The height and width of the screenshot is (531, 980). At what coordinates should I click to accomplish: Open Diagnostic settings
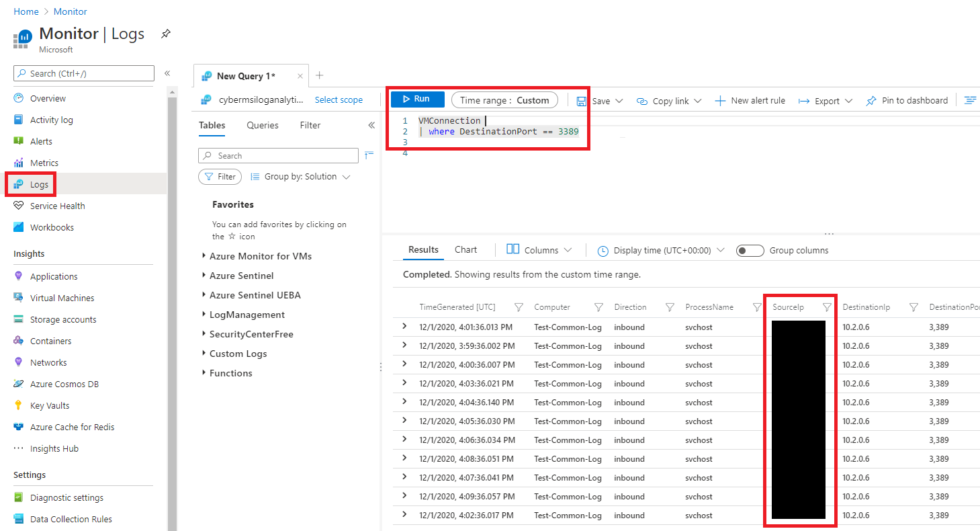click(x=66, y=497)
